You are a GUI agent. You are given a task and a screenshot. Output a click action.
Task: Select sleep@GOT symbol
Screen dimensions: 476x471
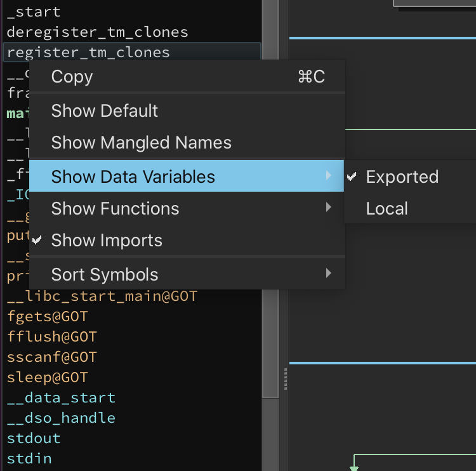click(48, 378)
